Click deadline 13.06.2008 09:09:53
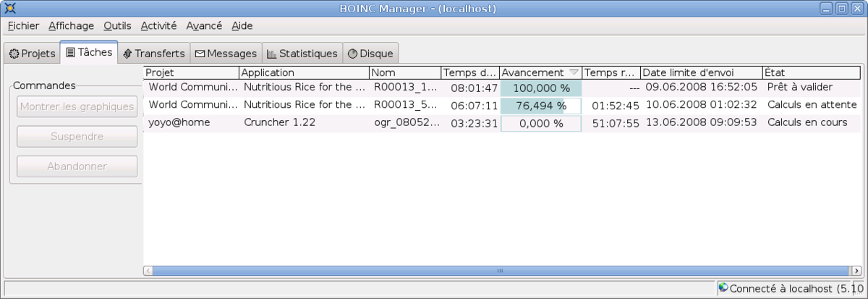Screen dimensions: 868x299 point(702,122)
